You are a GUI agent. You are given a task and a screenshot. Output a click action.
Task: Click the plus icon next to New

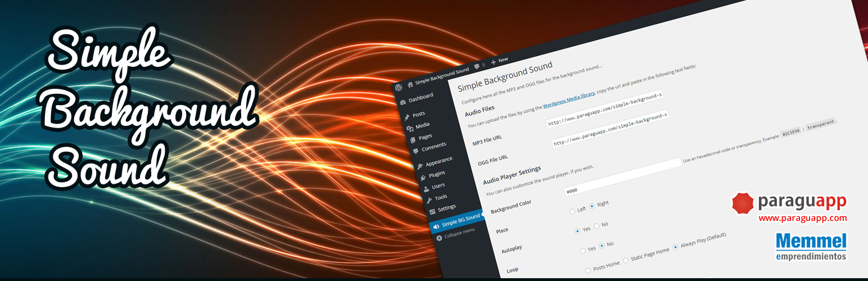coord(494,62)
